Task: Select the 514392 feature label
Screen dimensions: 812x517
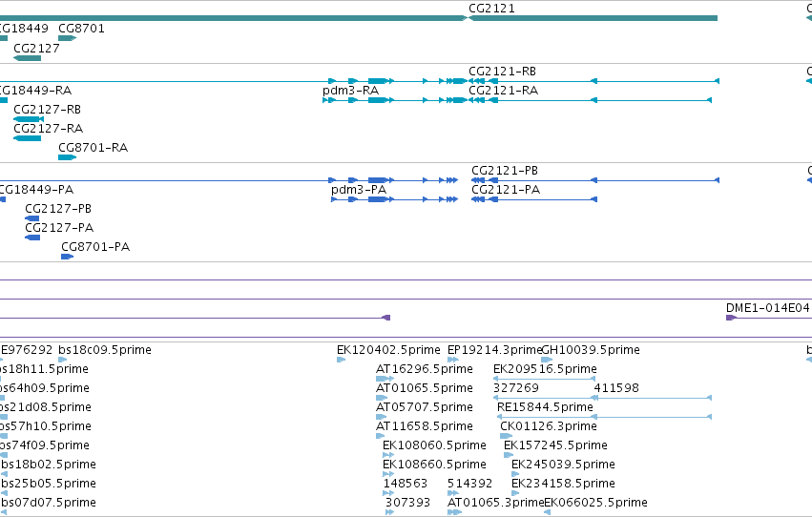Action: (469, 484)
